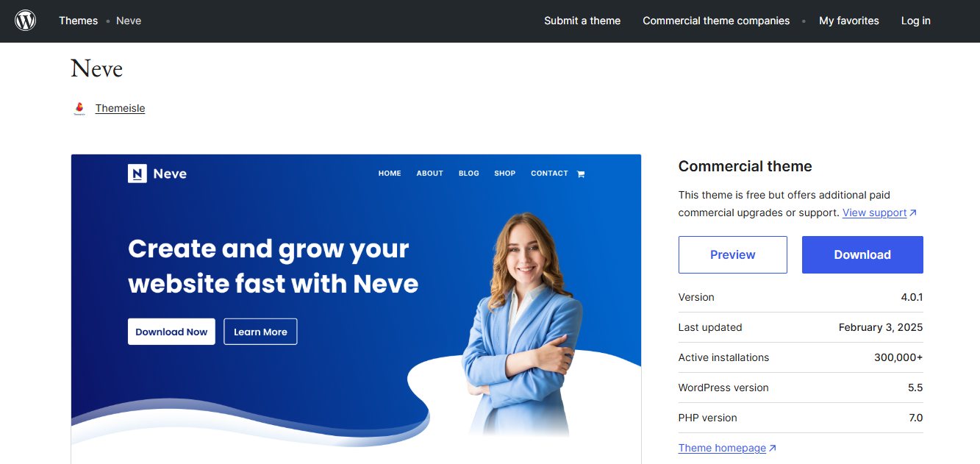The height and width of the screenshot is (464, 980).
Task: Click the WordPress logo icon
Action: point(26,21)
